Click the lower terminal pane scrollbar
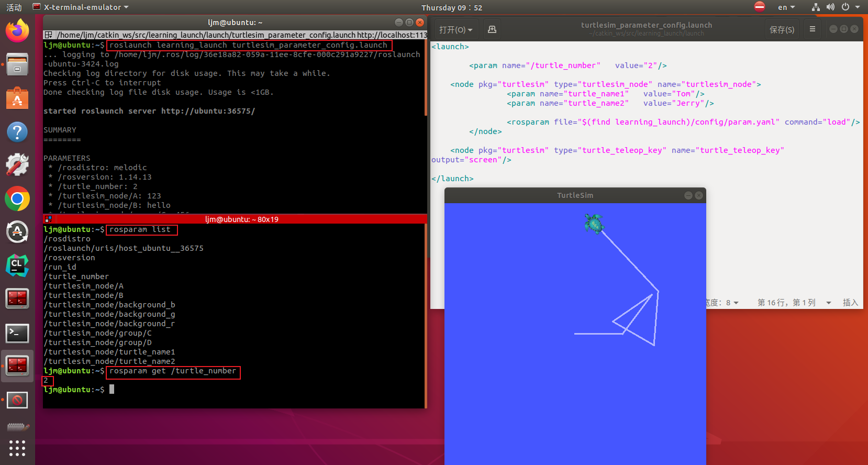This screenshot has width=868, height=465. pos(426,316)
